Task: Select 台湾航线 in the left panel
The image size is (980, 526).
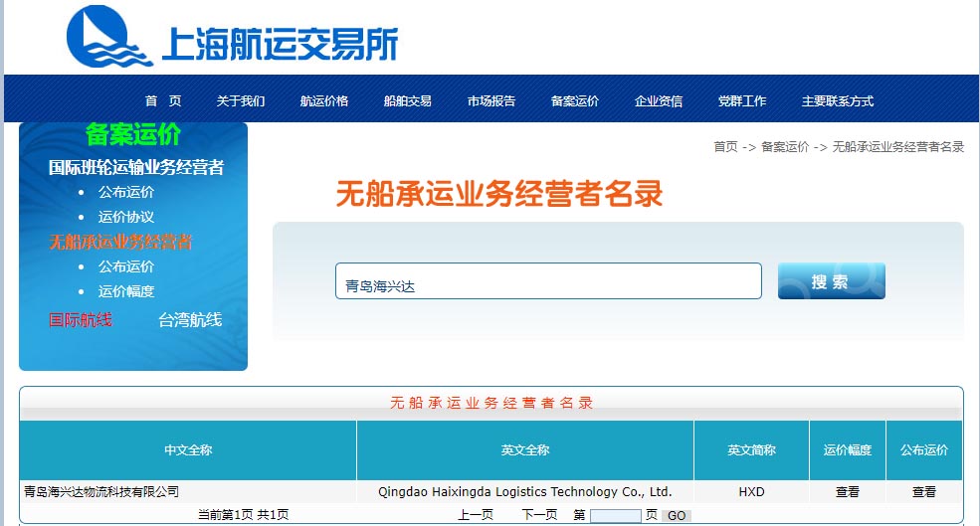Action: click(190, 320)
